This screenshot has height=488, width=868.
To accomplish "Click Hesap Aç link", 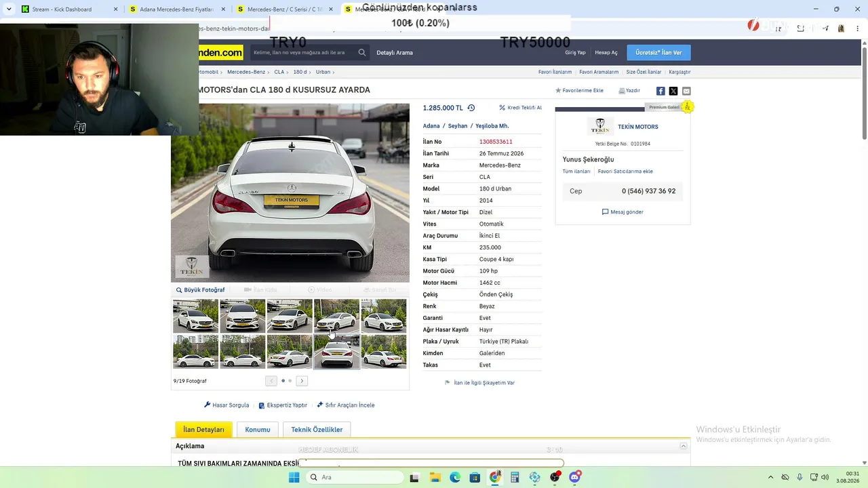I will coord(606,53).
